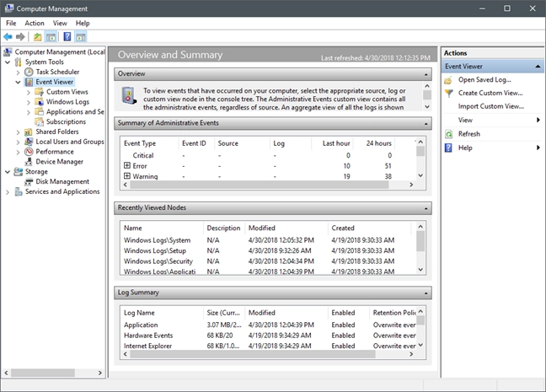Click the Custom Views folder icon
The height and width of the screenshot is (392, 546).
click(40, 92)
